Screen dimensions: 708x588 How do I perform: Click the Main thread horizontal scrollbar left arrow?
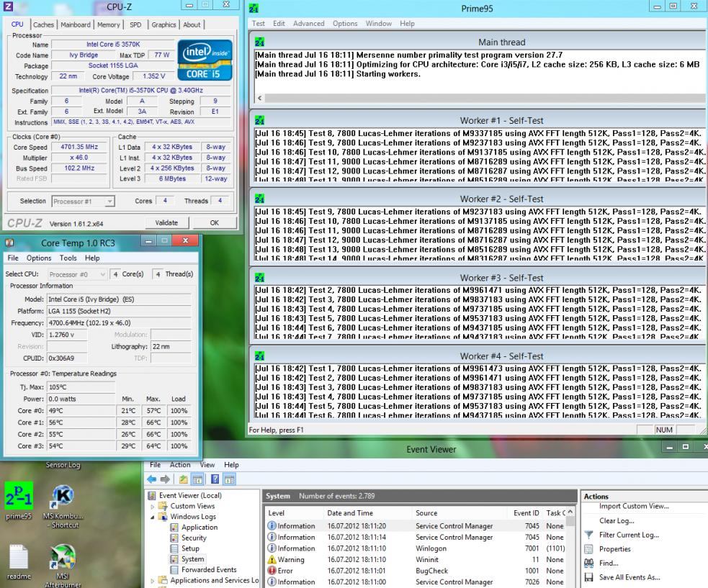pos(259,98)
